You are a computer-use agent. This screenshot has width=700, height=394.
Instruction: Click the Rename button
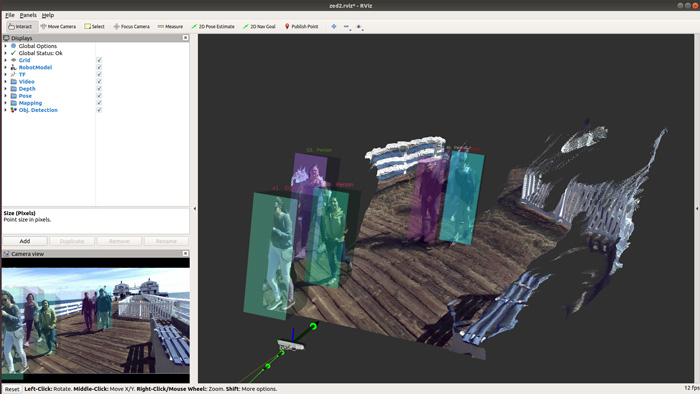pyautogui.click(x=166, y=241)
